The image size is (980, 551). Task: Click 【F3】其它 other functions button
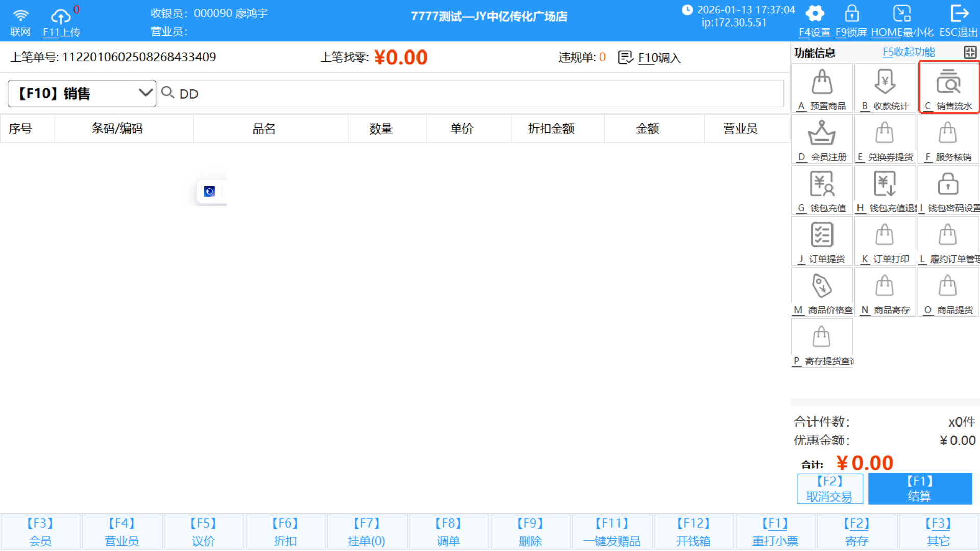(939, 532)
